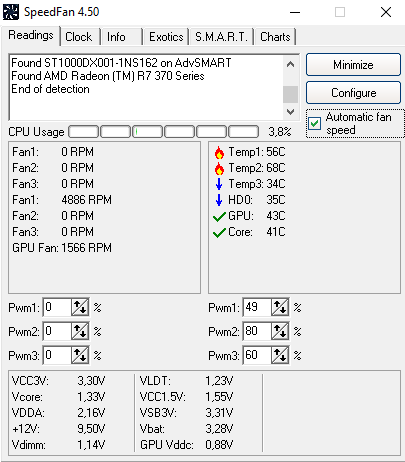Screen dimensions: 405x462
Task: Click the left Pwm3 value field
Action: tap(57, 355)
